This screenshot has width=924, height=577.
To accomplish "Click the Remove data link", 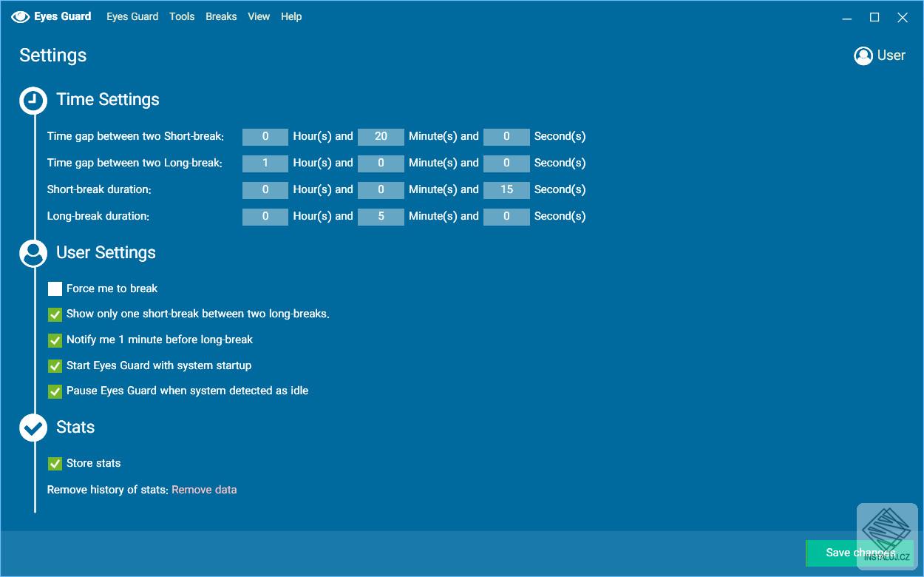I will 204,490.
